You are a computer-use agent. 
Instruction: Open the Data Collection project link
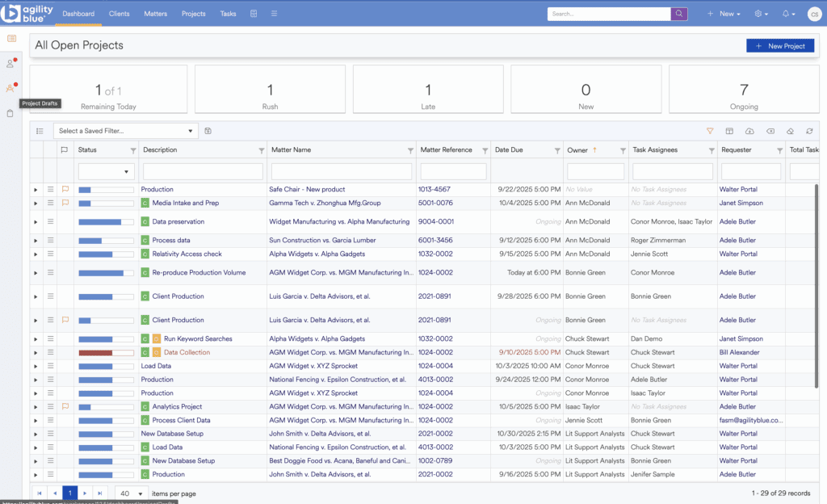tap(187, 353)
